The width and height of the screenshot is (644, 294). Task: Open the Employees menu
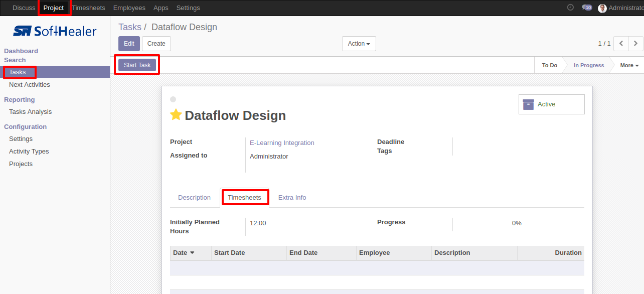[x=129, y=8]
